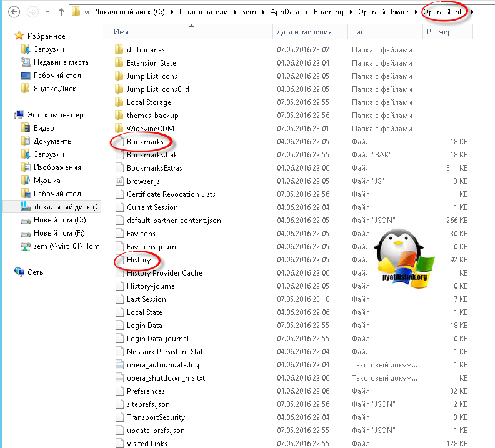This screenshot has width=495, height=448.
Task: Open dropdown arrow after Локальный диск (C:)
Action: pyautogui.click(x=172, y=12)
